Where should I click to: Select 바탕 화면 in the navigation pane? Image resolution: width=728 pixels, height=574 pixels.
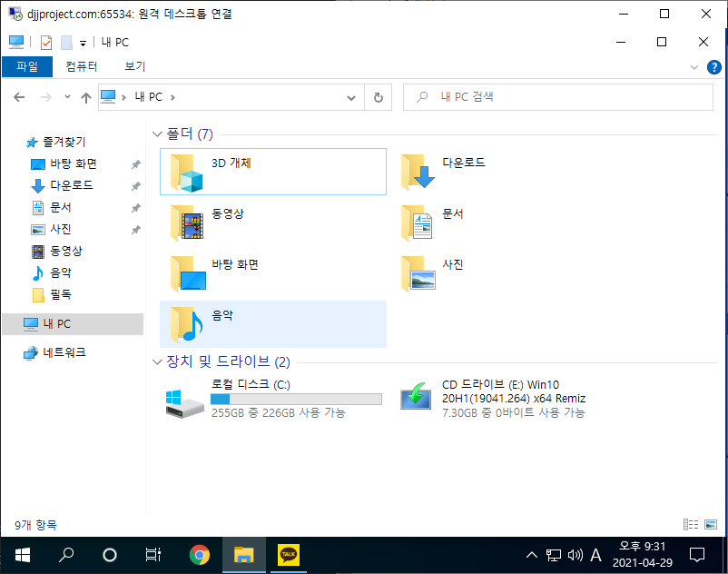click(74, 163)
